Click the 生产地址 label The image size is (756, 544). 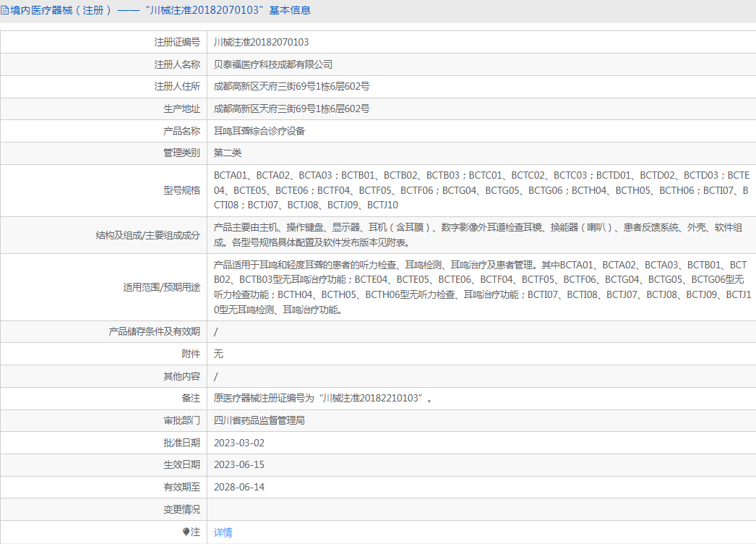click(x=181, y=109)
